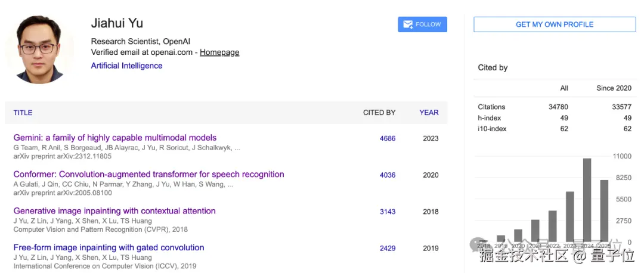Open the Gemini multimodal models paper
644x273 pixels.
click(115, 138)
